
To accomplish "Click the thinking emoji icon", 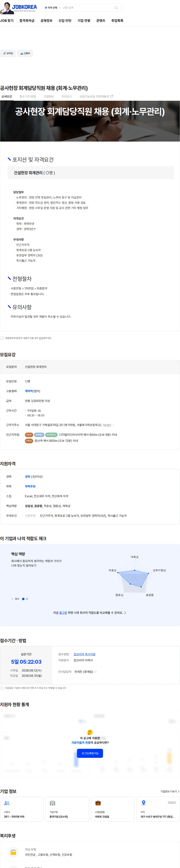I will coord(90,732).
